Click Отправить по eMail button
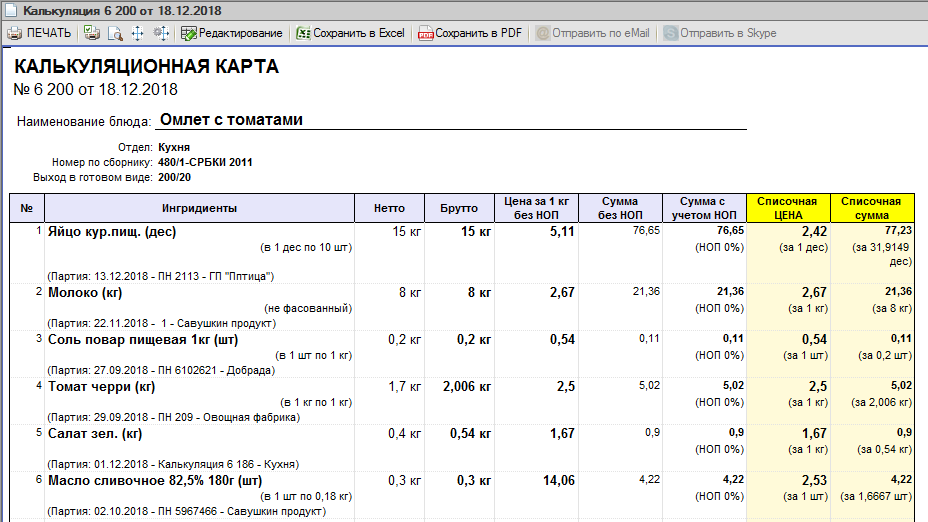 (592, 33)
